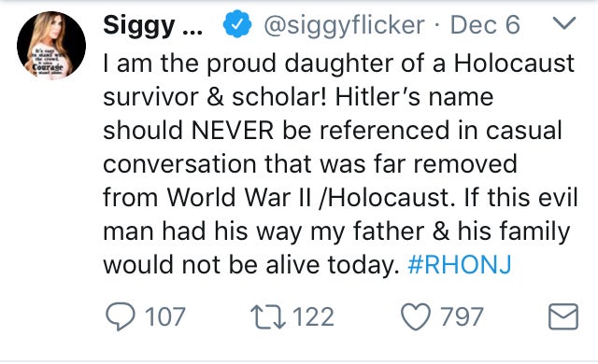Image resolution: width=598 pixels, height=364 pixels.
Task: Click the 107 replies count
Action: coord(165,316)
